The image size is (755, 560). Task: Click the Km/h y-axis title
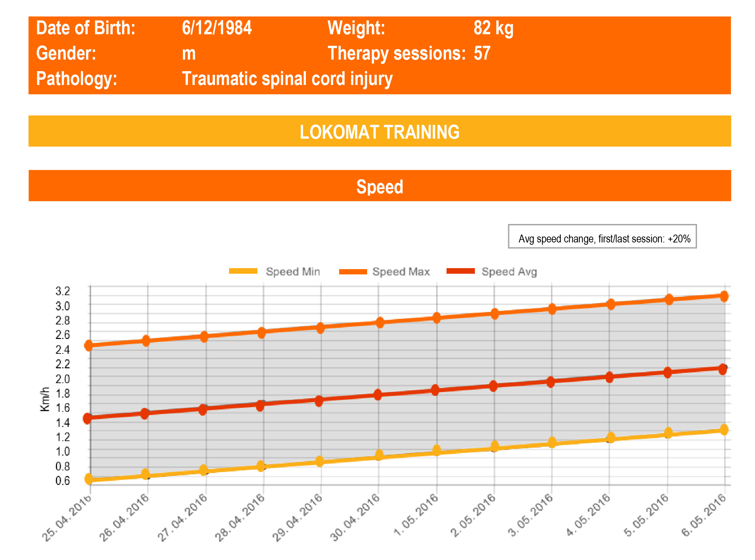point(45,399)
